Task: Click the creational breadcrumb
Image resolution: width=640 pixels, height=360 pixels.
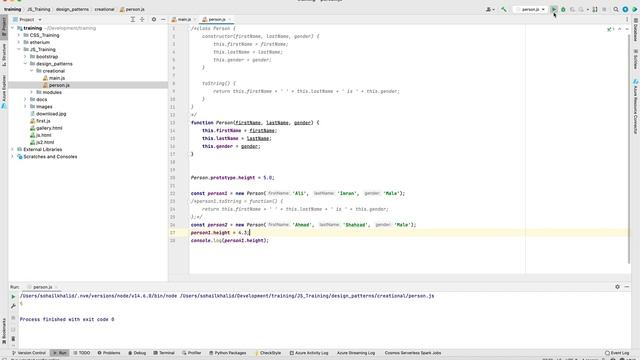Action: [104, 9]
